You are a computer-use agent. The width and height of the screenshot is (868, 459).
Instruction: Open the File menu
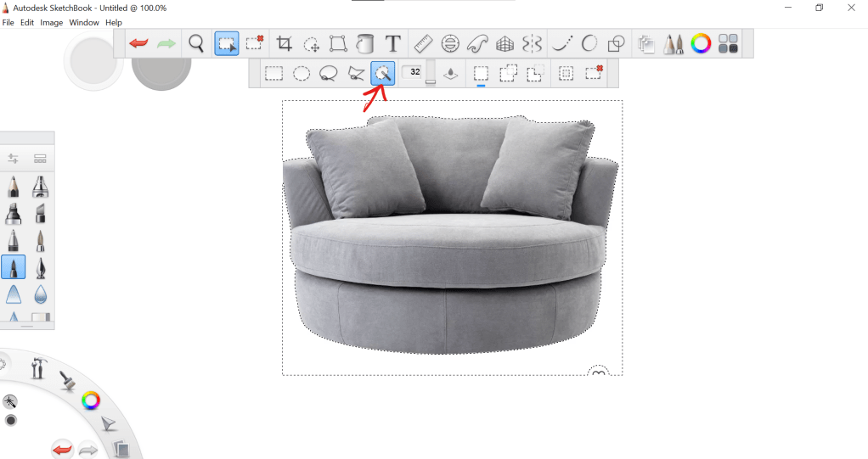8,22
